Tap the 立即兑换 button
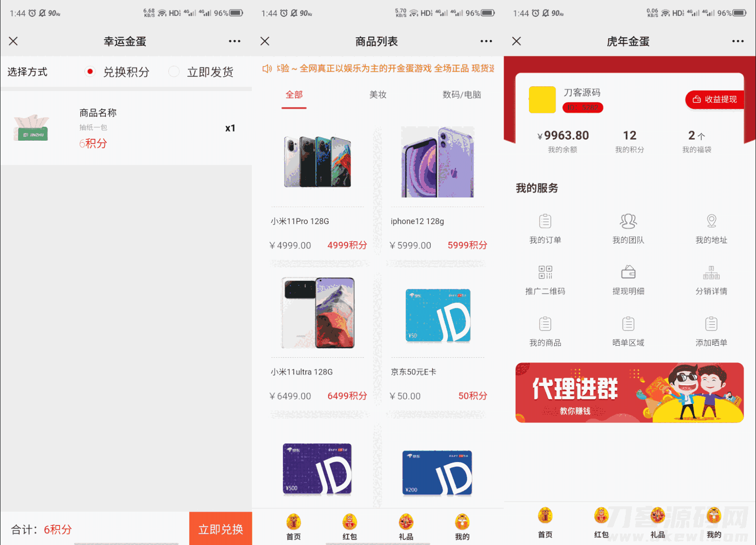Screen dimensions: 756x545 coord(221,529)
